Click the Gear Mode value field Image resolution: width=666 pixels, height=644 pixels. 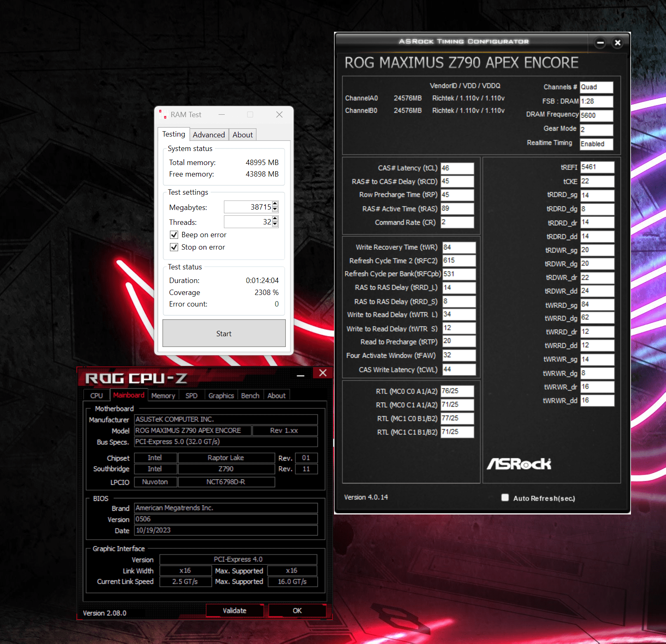click(x=596, y=130)
